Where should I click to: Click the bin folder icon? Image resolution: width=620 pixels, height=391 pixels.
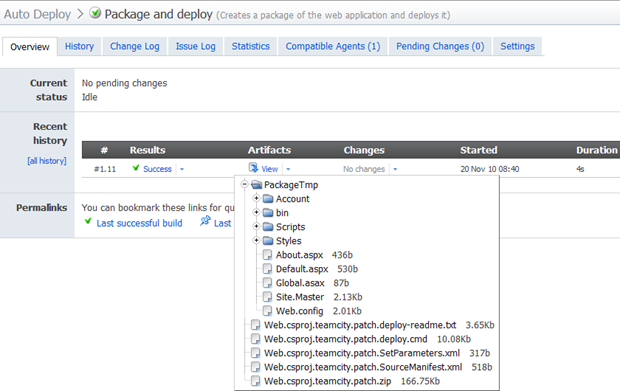[268, 213]
